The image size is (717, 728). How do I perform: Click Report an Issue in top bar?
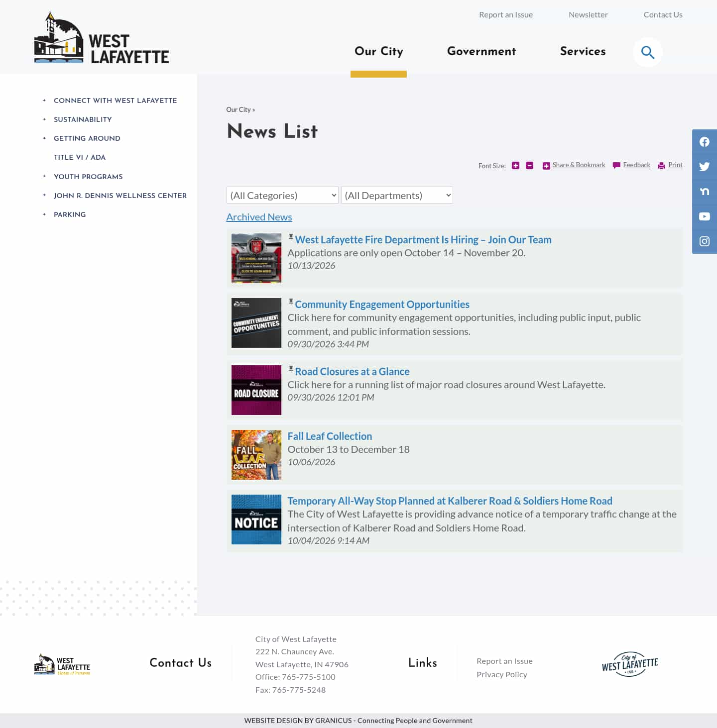[x=506, y=15]
